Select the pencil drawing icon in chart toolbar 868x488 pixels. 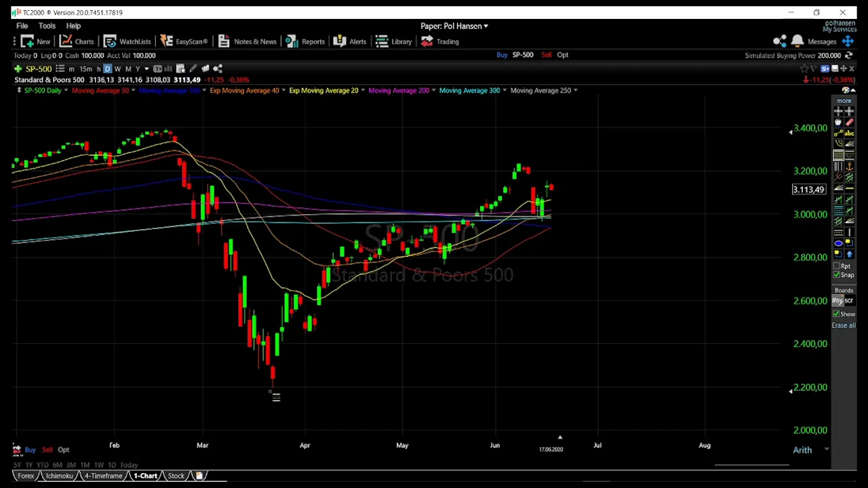coord(193,68)
